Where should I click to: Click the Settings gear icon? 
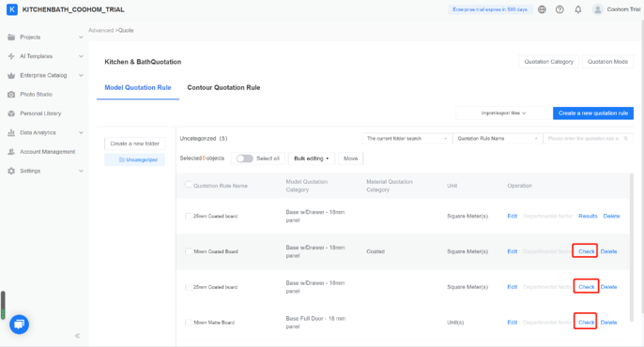tap(11, 171)
